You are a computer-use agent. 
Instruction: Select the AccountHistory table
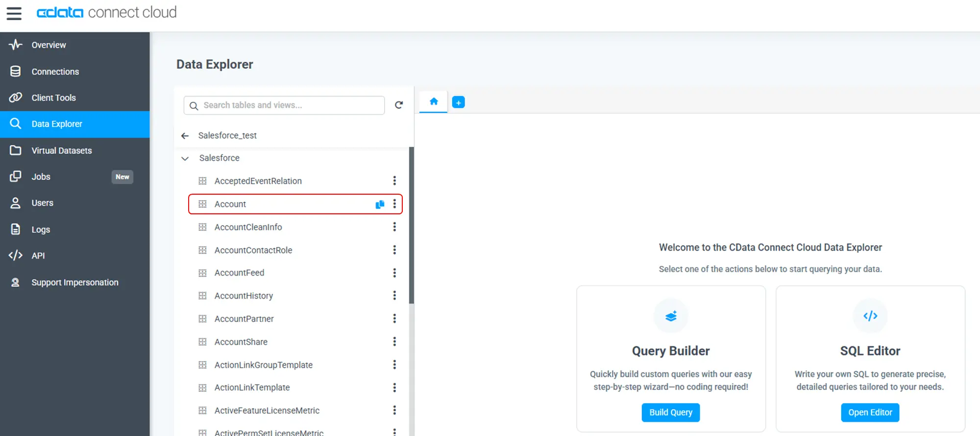coord(244,296)
